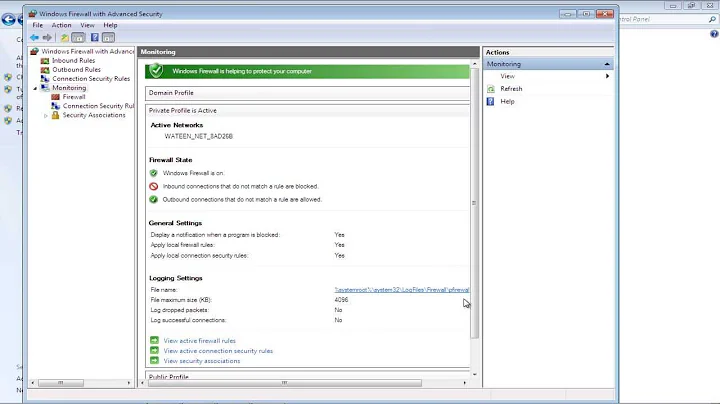Click the Domain Profile header

307,93
